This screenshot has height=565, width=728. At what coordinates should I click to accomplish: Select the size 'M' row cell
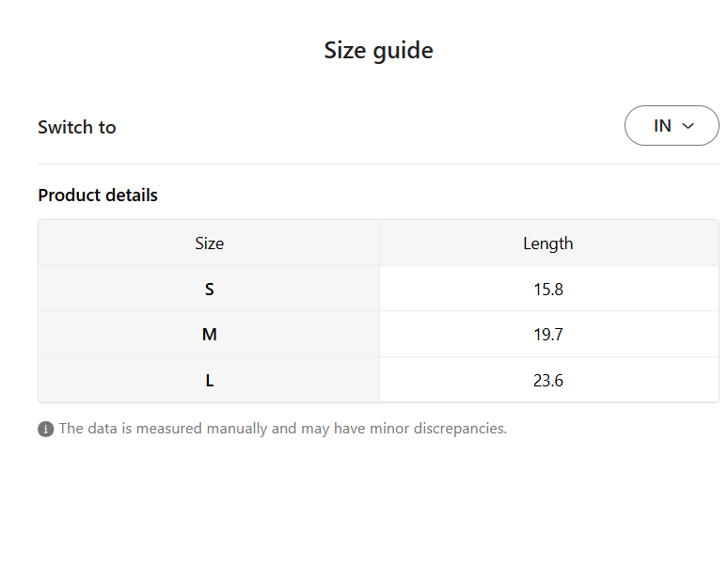pos(209,335)
